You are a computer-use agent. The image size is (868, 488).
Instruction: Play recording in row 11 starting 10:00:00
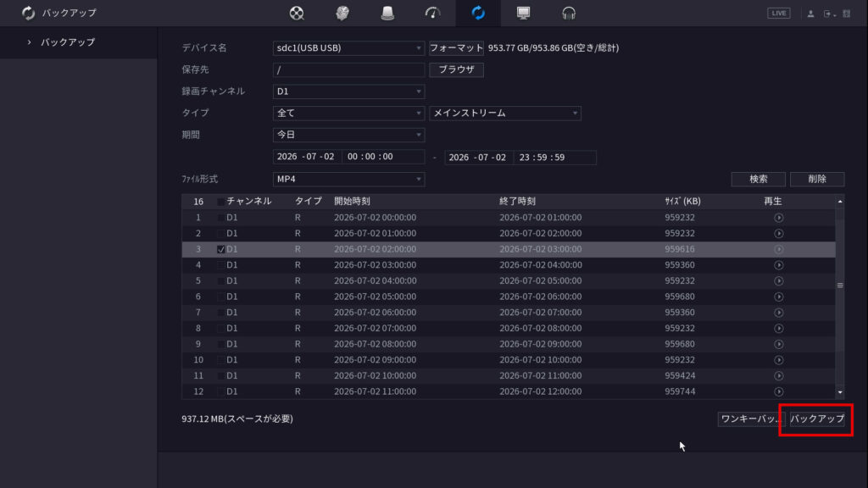tap(778, 375)
